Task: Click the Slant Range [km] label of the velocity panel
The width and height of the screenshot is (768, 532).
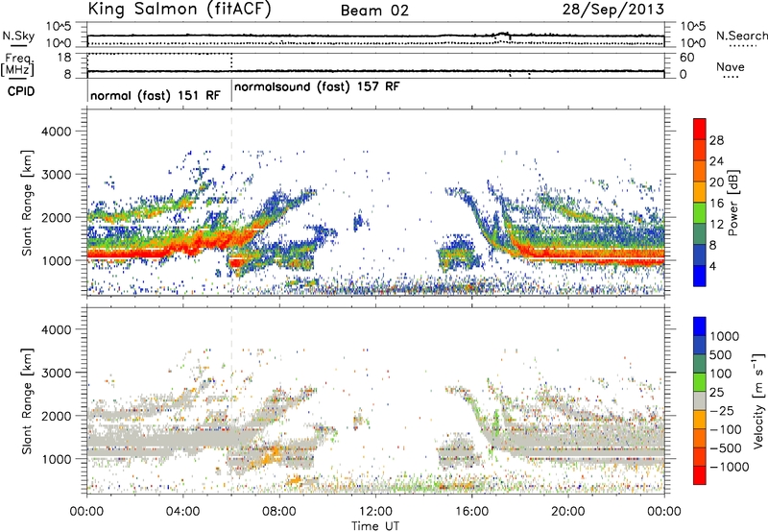Action: point(27,401)
